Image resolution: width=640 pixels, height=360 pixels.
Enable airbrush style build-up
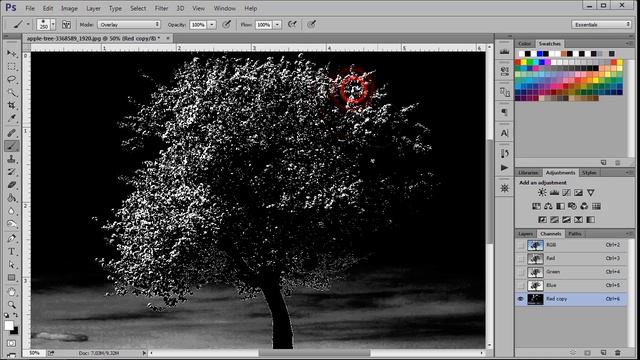point(292,24)
